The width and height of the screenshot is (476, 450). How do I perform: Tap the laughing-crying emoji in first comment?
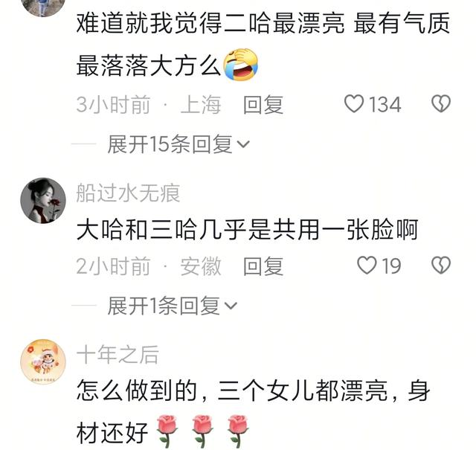tap(241, 65)
